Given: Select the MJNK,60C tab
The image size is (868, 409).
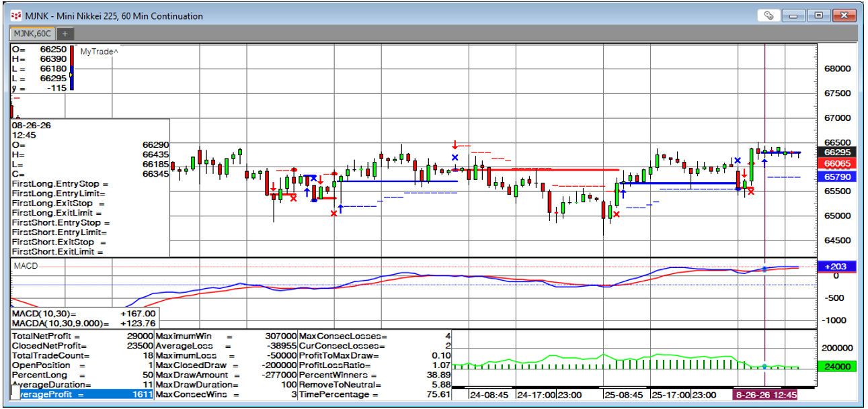Looking at the screenshot, I should [x=32, y=33].
